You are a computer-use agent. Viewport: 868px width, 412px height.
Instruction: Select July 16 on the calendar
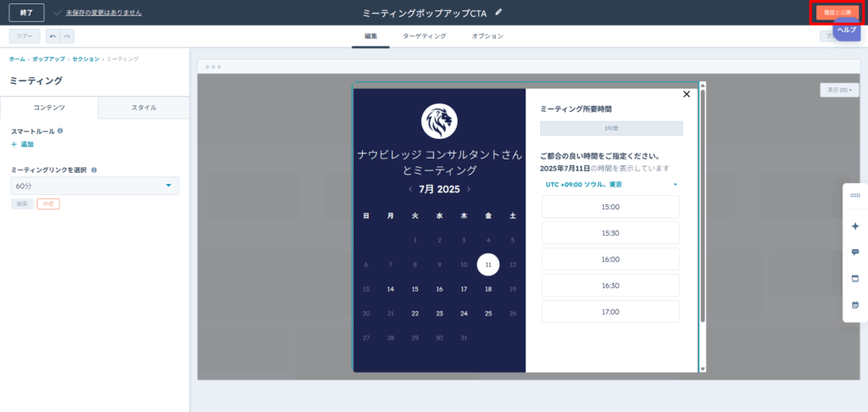pyautogui.click(x=440, y=289)
